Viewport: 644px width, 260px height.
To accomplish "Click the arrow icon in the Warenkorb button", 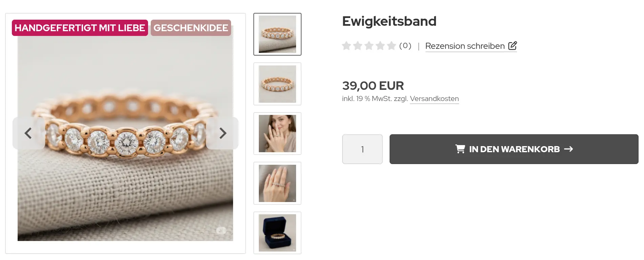I will click(x=568, y=149).
